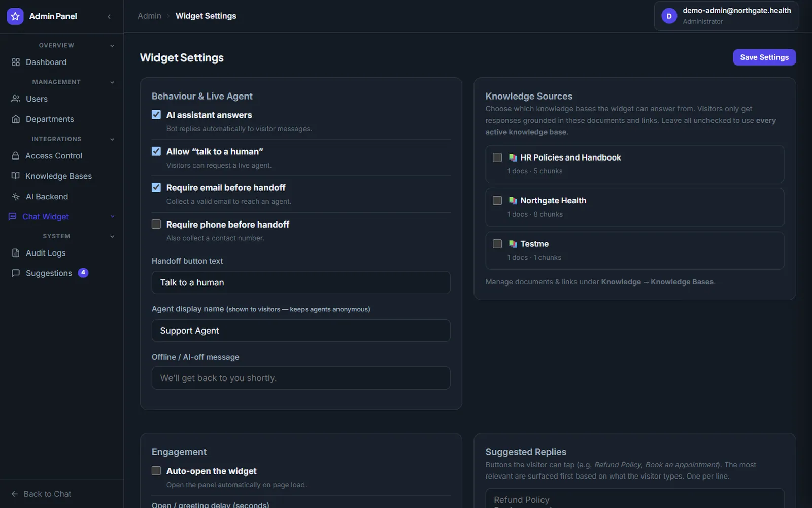Click the Suggestions count badge showing 4
This screenshot has height=508, width=812.
pyautogui.click(x=83, y=273)
